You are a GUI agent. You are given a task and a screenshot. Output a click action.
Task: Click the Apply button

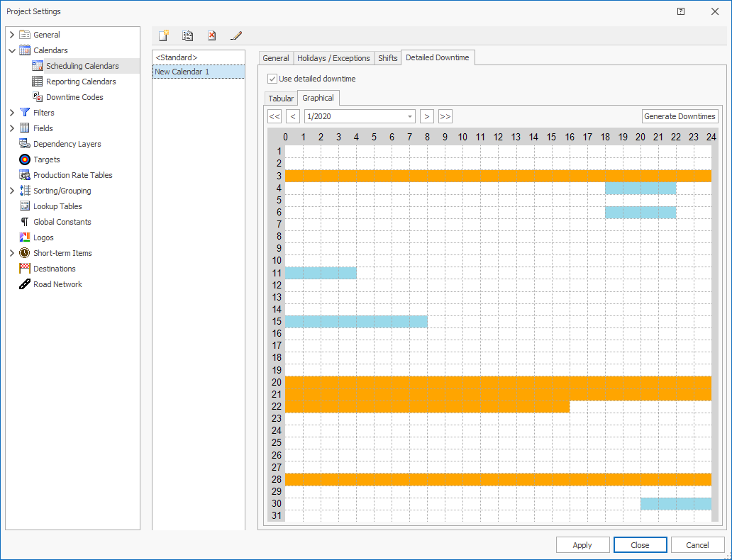pyautogui.click(x=582, y=545)
